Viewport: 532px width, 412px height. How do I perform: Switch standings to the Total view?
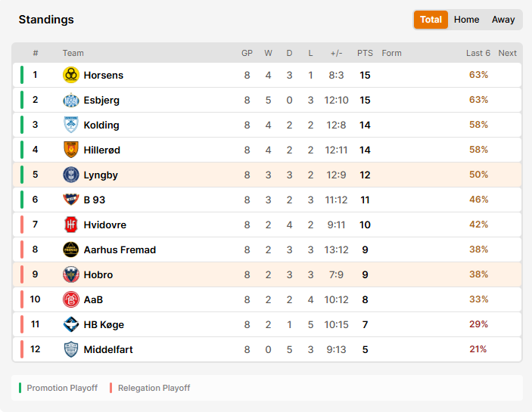431,20
